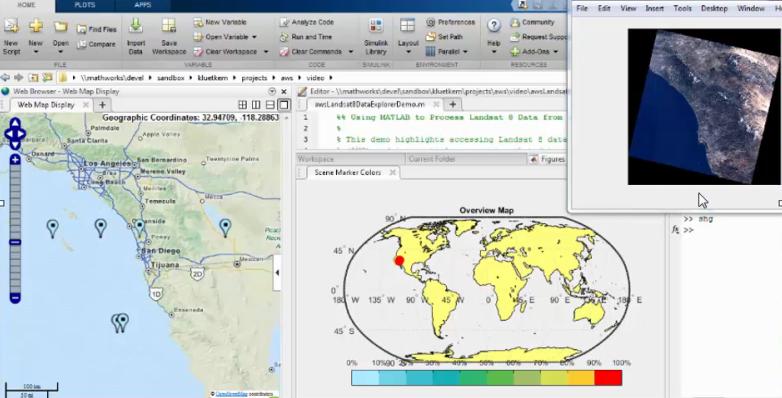Click Request Support in Resources
Screen dimensions: 782x398
click(538, 37)
